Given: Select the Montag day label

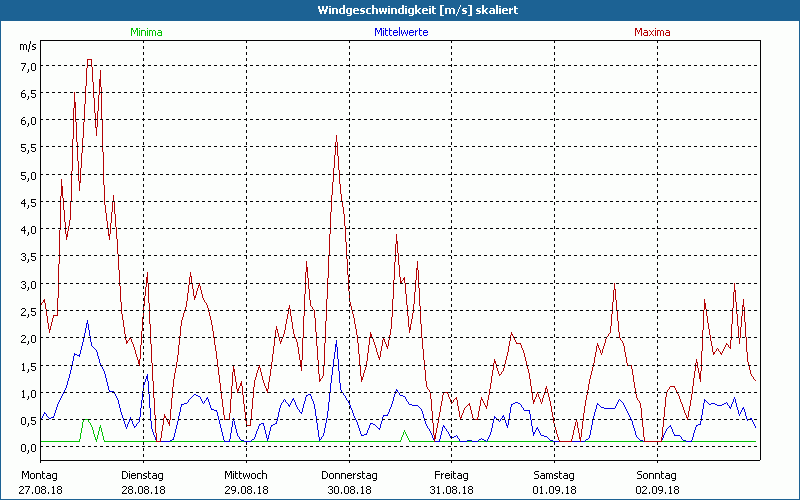Looking at the screenshot, I should [x=38, y=475].
